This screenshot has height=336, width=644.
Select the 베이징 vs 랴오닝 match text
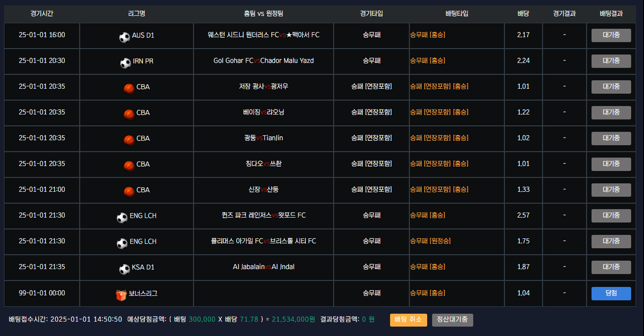click(x=263, y=112)
